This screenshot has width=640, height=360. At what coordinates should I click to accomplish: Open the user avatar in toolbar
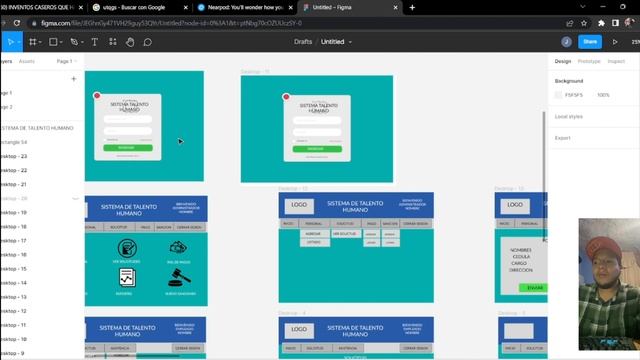point(566,42)
